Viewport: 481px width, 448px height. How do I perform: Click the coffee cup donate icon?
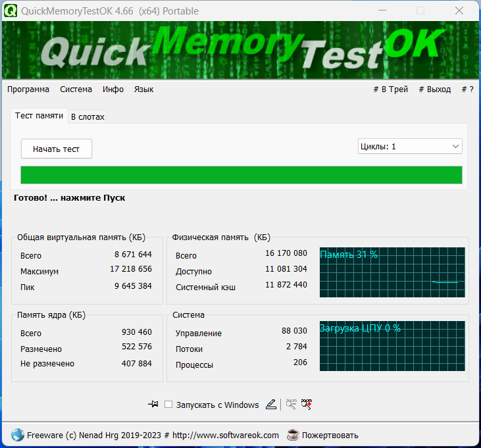click(x=293, y=435)
